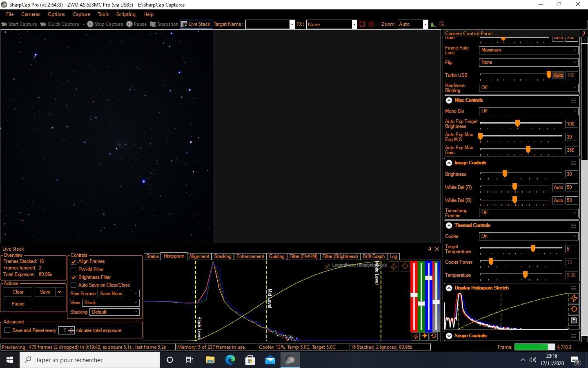588x368 pixels.
Task: Open Microsoft Edge from taskbar
Action: [x=230, y=360]
